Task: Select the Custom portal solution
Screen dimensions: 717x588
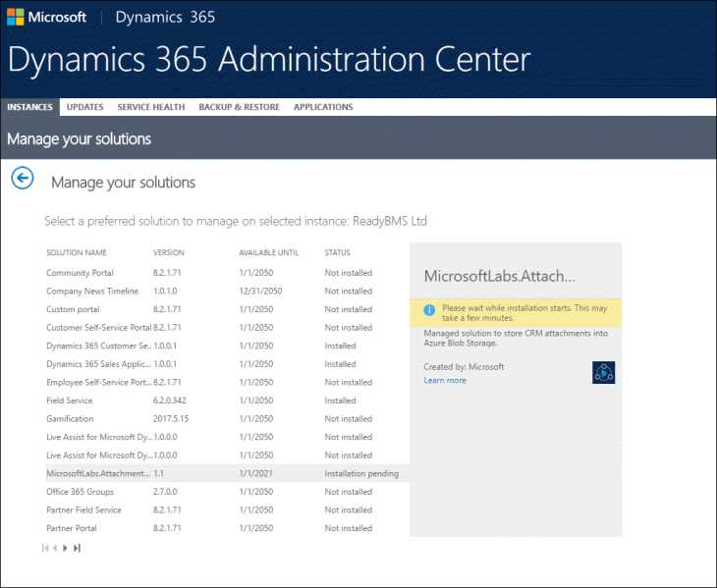Action: coord(227,309)
